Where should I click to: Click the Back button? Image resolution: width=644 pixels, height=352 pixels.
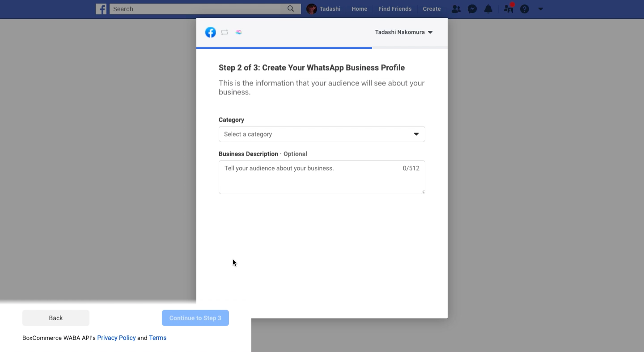coord(56,318)
